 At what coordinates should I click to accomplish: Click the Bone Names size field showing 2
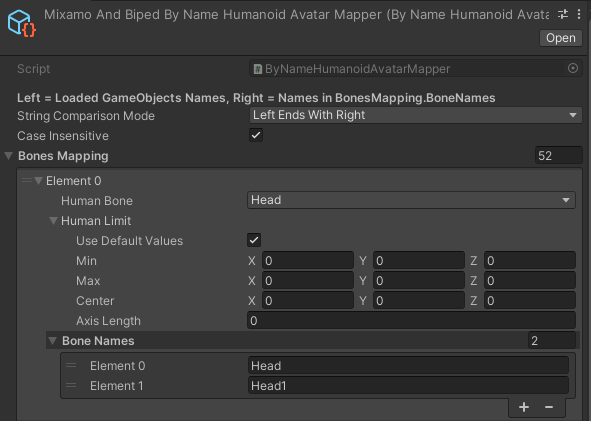[x=551, y=340]
